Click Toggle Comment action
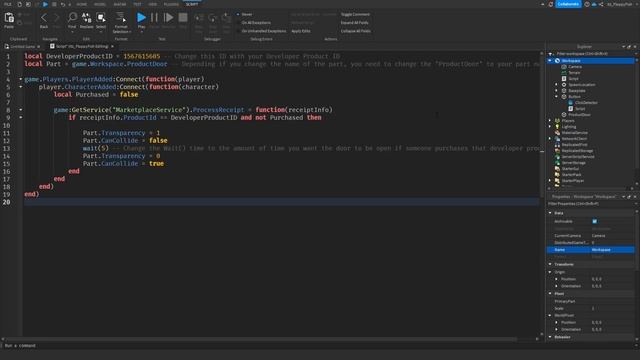640x360 pixels. (355, 14)
